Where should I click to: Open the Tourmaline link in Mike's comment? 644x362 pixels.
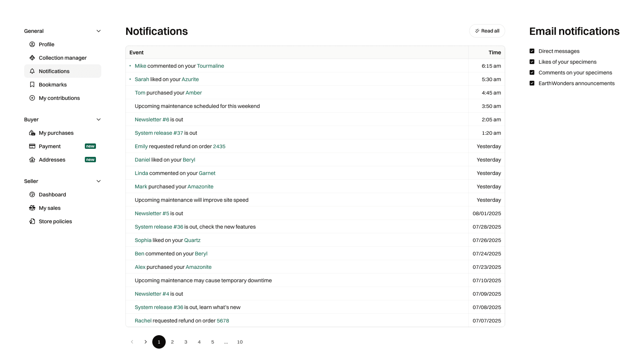pos(210,66)
